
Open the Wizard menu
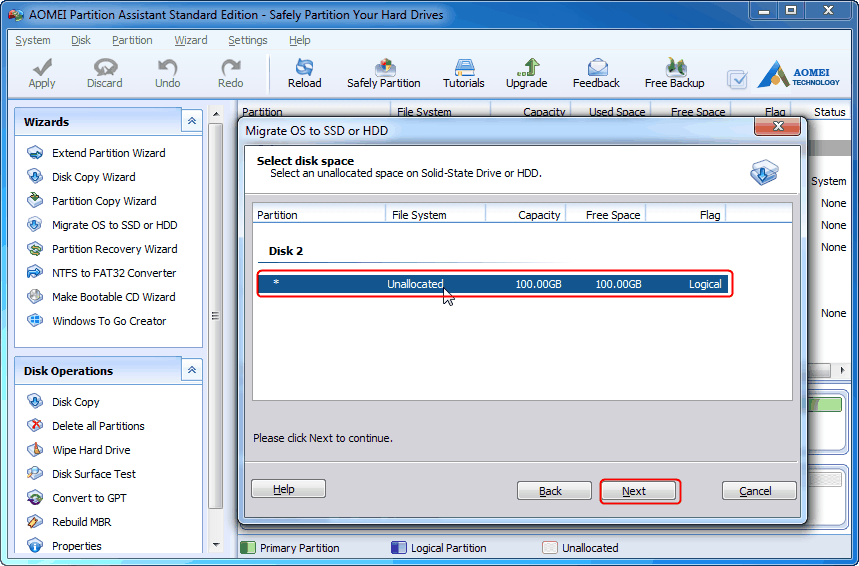click(x=191, y=40)
